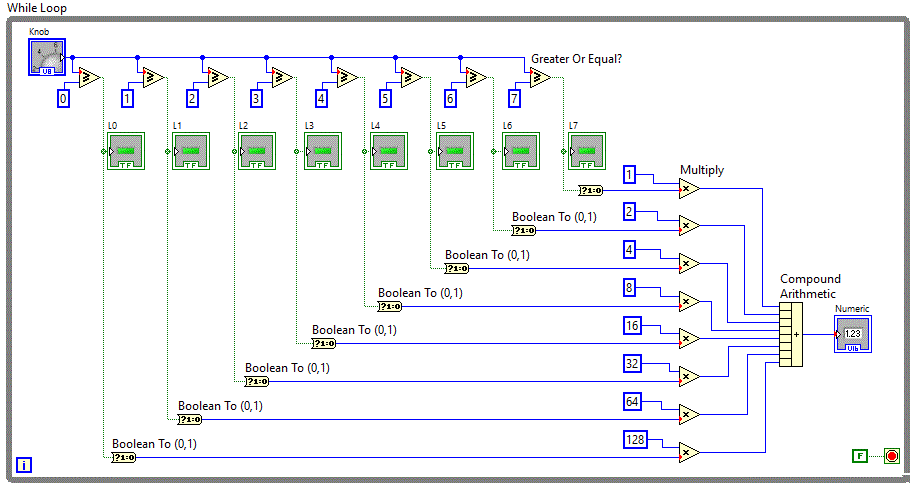This screenshot has width=912, height=485.
Task: Select the L3 boolean indicator
Action: [x=323, y=151]
